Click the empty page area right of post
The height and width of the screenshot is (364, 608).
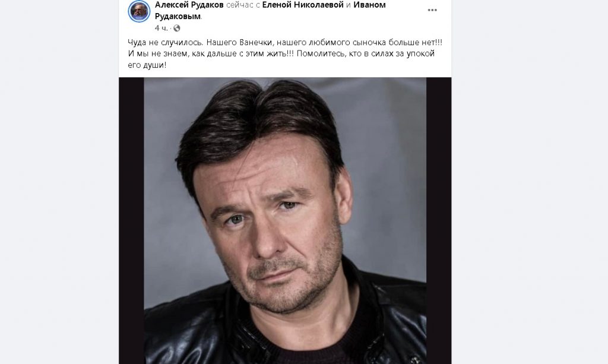[530, 182]
